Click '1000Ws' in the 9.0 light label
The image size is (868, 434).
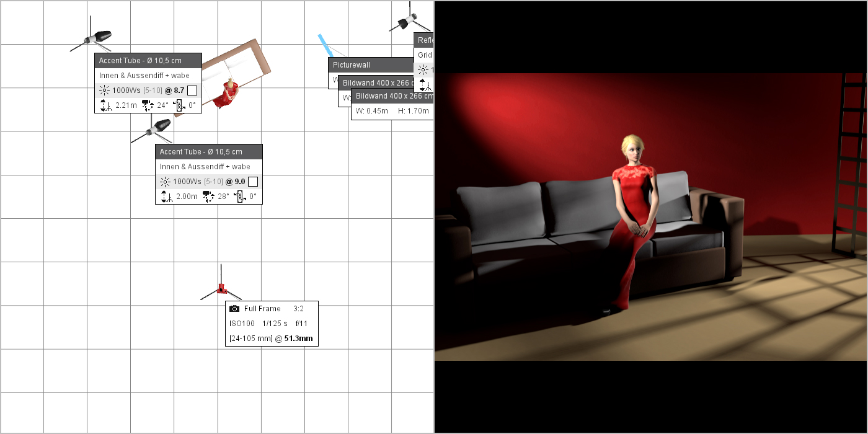pos(187,182)
